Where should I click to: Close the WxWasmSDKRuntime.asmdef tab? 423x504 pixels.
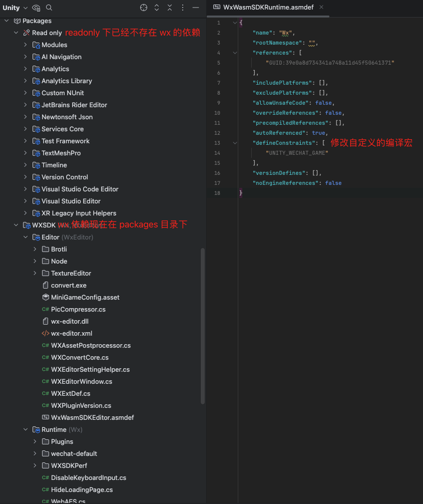pos(321,7)
